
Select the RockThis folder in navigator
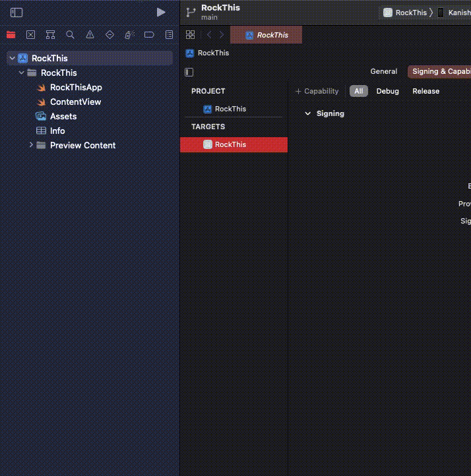pos(51,73)
